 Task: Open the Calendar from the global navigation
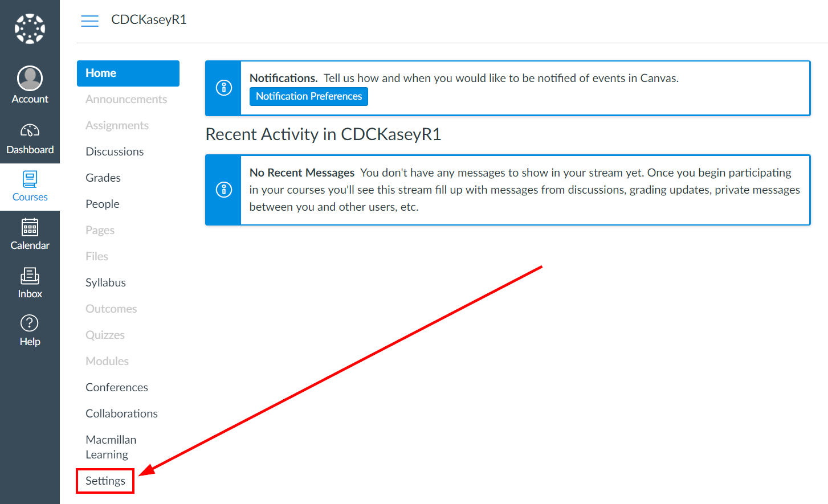[x=30, y=233]
